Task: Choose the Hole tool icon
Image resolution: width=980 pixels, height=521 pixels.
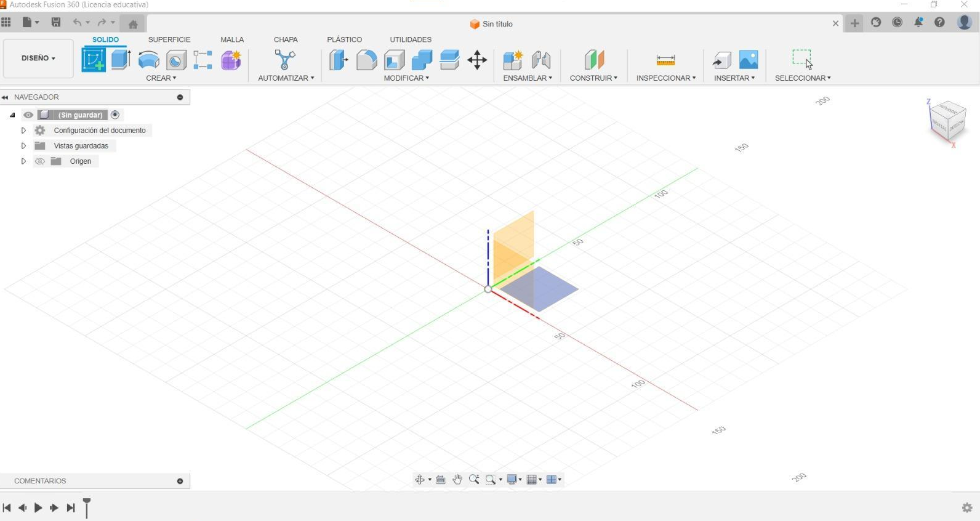Action: (177, 60)
